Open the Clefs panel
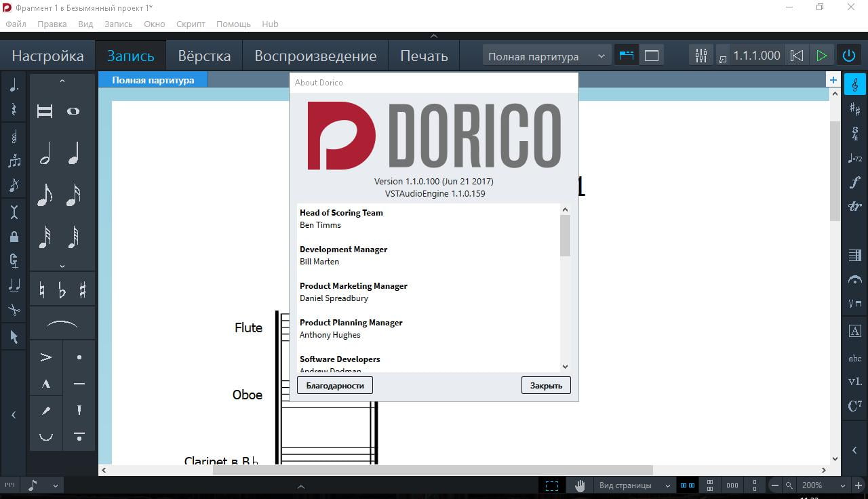Viewport: 868px width, 499px height. pyautogui.click(x=855, y=85)
